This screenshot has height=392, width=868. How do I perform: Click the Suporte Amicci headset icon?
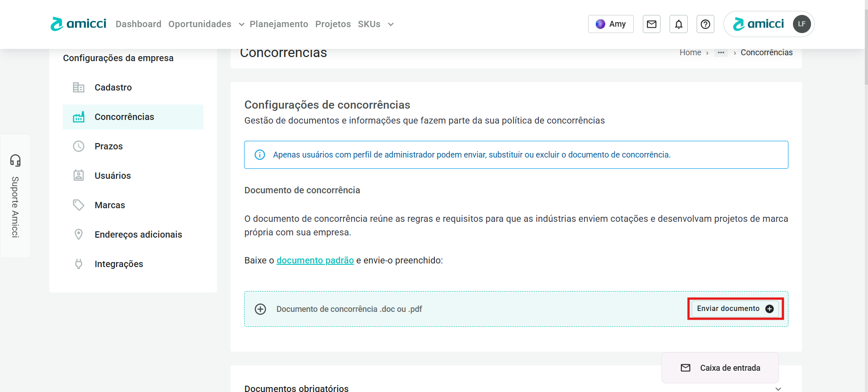click(x=15, y=160)
